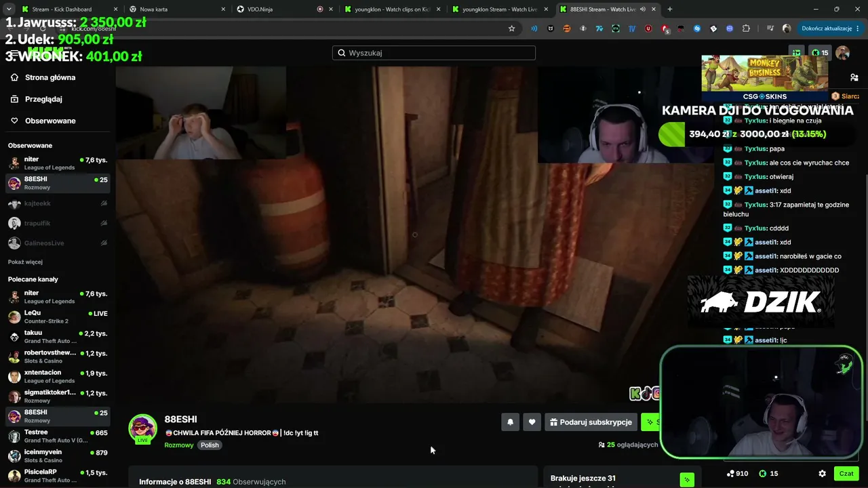Open PsicielaRP recommended channel
868x488 pixels.
click(x=58, y=476)
